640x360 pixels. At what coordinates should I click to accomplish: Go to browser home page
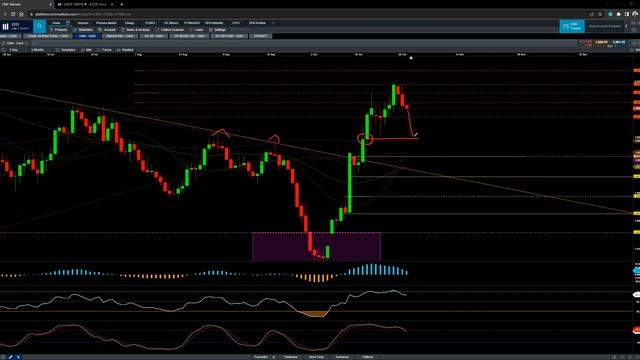pyautogui.click(x=21, y=14)
